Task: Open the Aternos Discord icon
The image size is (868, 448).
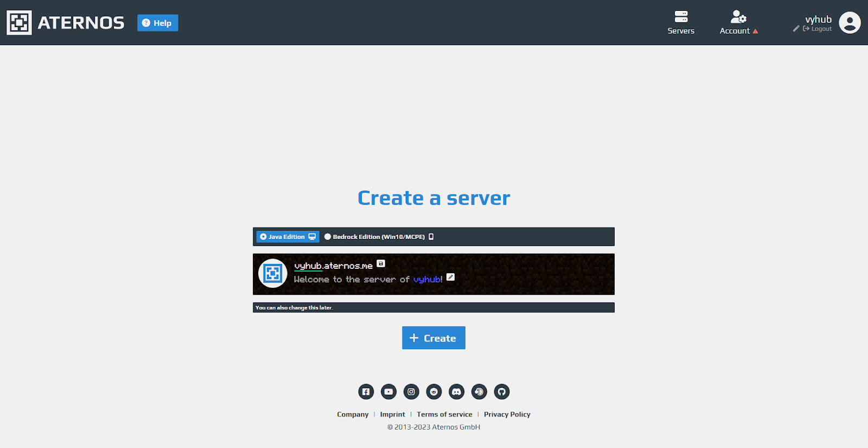Action: pos(457,392)
